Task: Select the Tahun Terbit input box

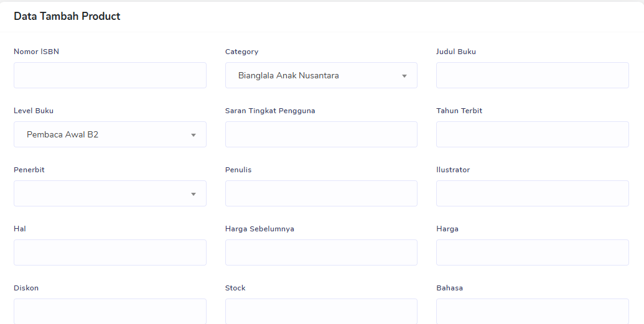Action: coord(532,134)
